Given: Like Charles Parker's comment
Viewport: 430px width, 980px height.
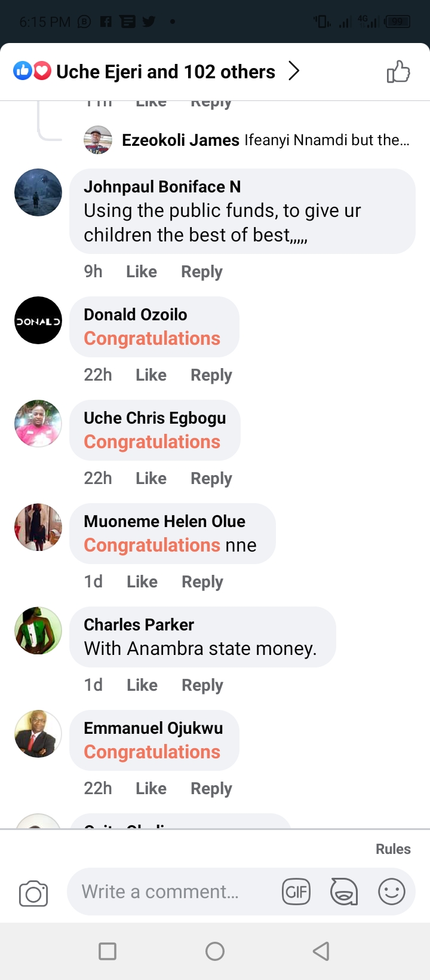Looking at the screenshot, I should click(x=142, y=685).
